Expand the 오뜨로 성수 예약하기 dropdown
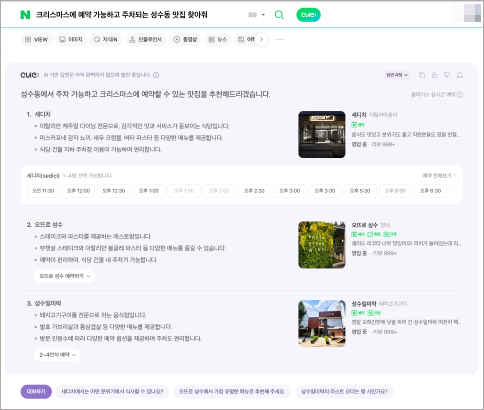This screenshot has height=410, width=484. click(x=64, y=276)
